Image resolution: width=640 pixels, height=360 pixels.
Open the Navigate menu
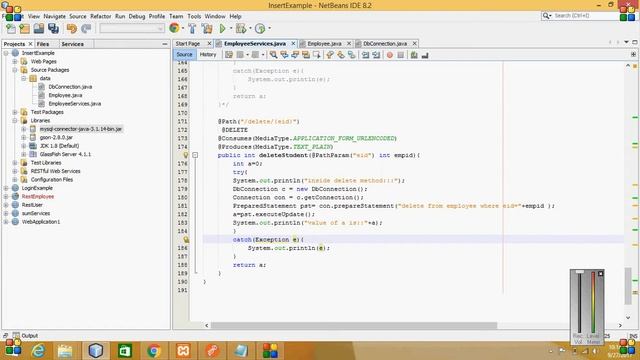tap(54, 16)
